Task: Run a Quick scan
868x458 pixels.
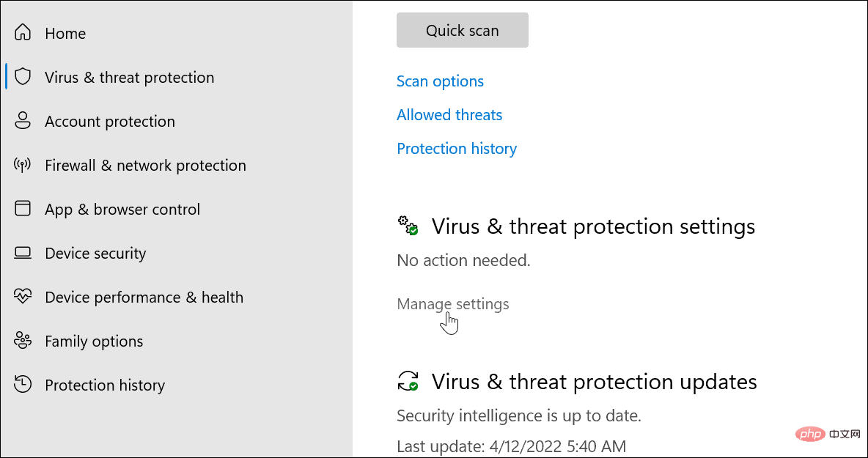Action: [x=462, y=31]
